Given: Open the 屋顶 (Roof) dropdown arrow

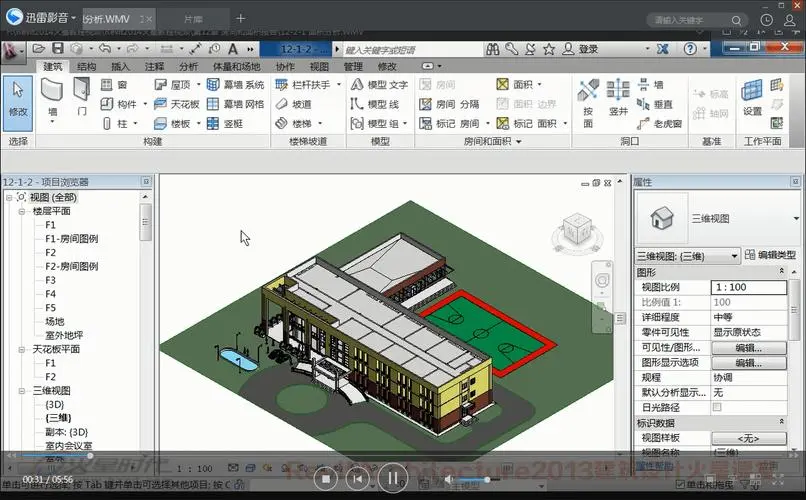Looking at the screenshot, I should tap(198, 85).
